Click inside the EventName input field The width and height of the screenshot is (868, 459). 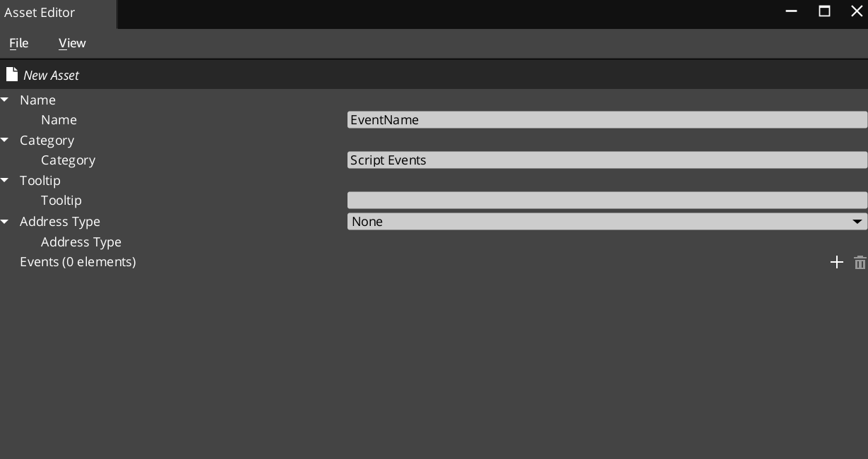pos(607,119)
